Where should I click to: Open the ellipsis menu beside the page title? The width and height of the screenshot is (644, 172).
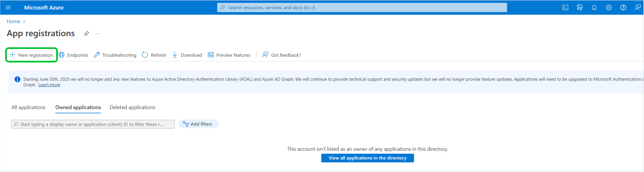tap(98, 34)
